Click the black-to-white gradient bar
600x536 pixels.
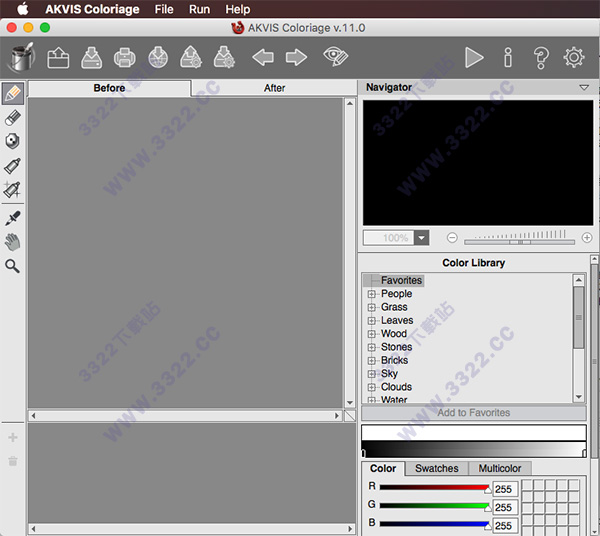point(474,449)
